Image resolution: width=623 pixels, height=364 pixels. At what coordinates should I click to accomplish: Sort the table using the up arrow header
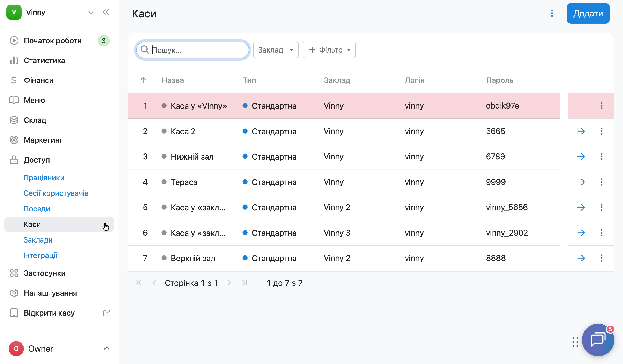click(x=143, y=80)
